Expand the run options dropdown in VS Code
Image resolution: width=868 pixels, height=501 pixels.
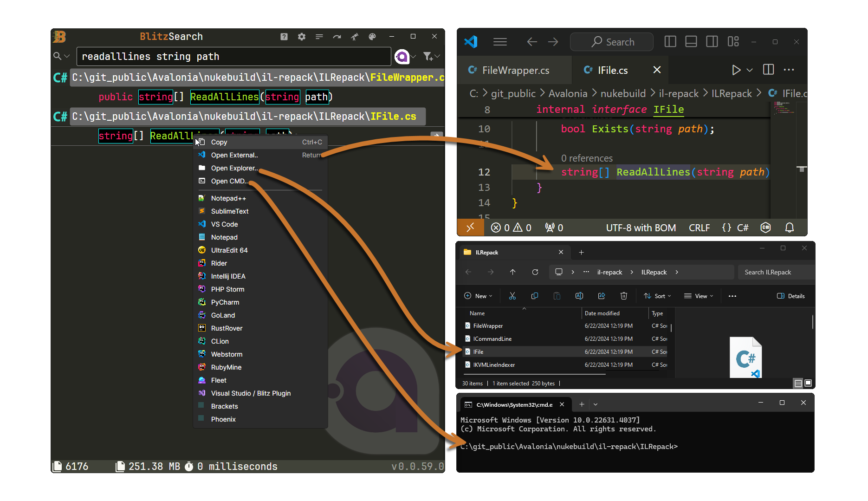click(750, 70)
